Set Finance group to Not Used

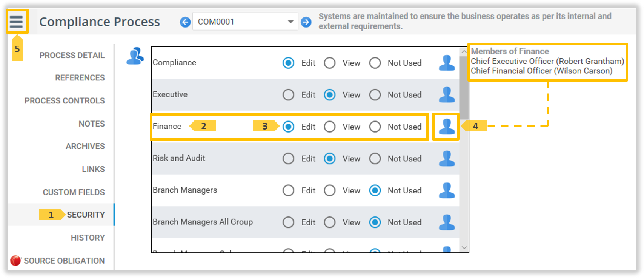pos(375,127)
